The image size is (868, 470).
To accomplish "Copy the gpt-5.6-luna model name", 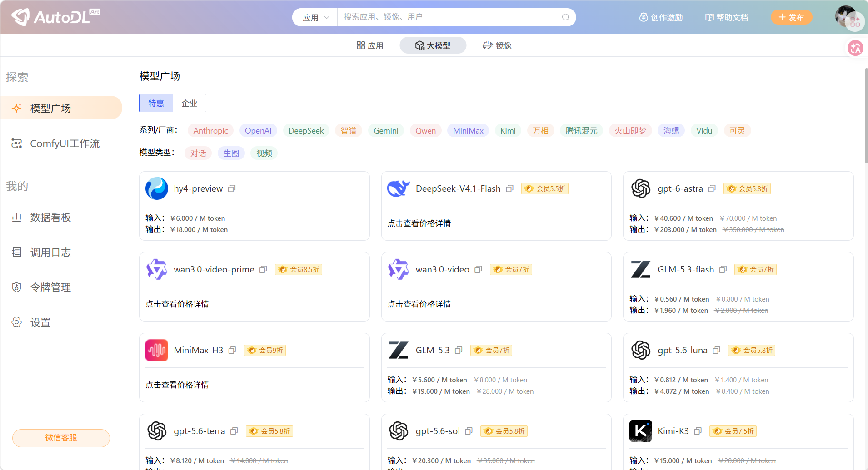I will (x=717, y=350).
